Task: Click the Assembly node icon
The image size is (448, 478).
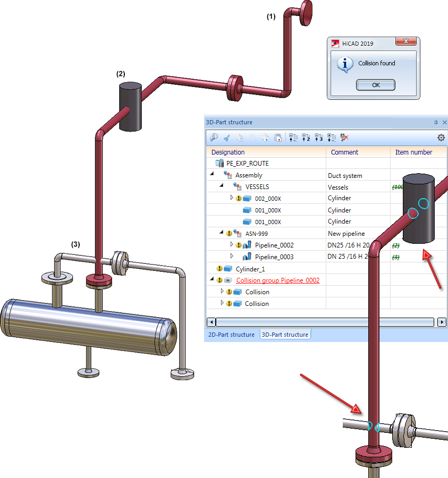Action: [x=228, y=175]
